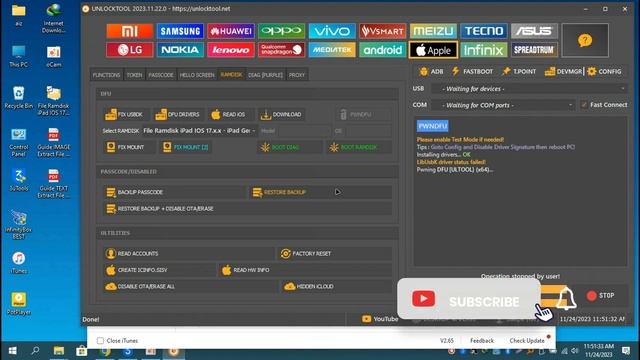Open the Diag [Purple] tab
Image resolution: width=640 pixels, height=360 pixels.
pyautogui.click(x=265, y=75)
